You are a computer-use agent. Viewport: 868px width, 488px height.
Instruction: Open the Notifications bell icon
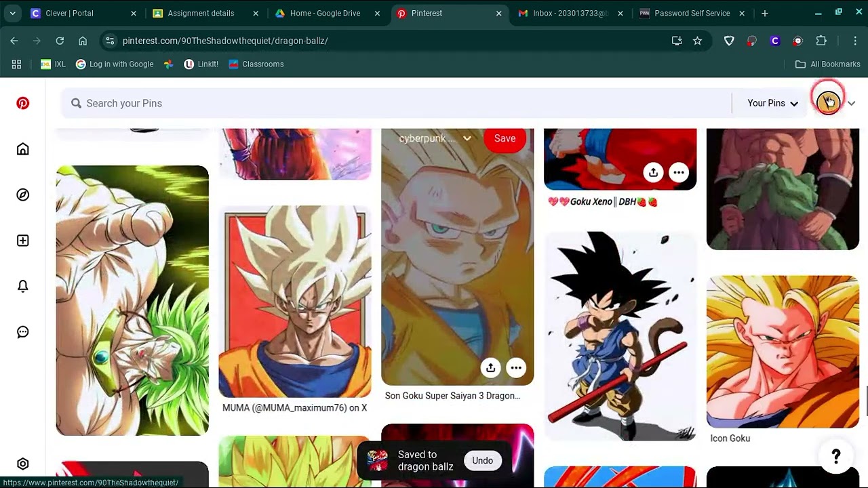(23, 286)
